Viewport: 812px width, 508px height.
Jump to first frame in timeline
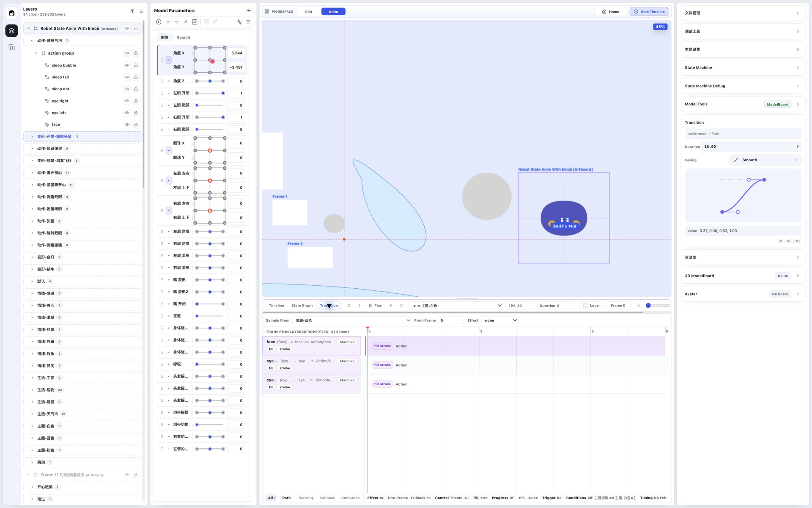click(349, 306)
